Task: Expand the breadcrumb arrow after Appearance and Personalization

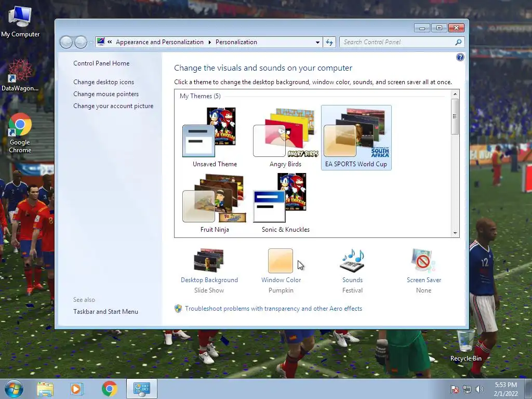Action: point(210,42)
